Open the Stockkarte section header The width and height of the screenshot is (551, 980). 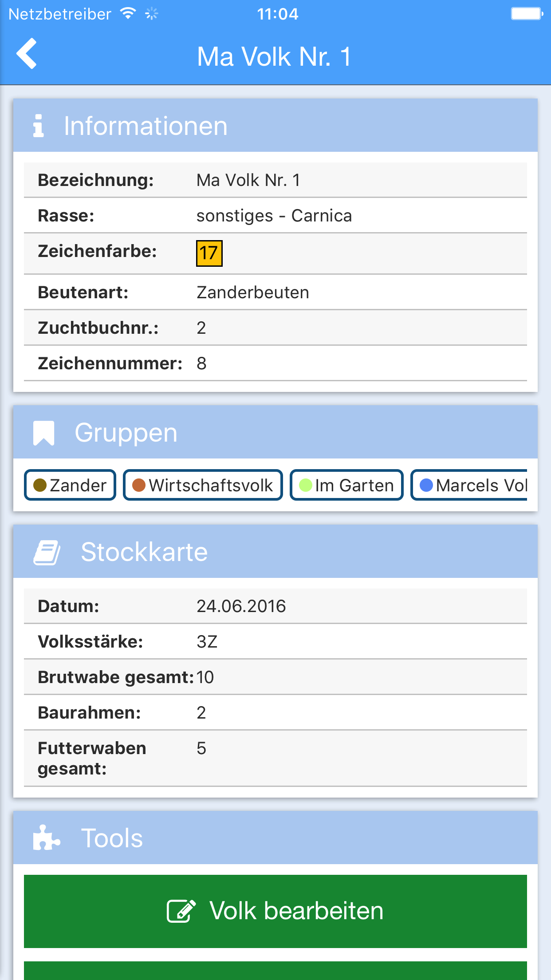coord(275,552)
